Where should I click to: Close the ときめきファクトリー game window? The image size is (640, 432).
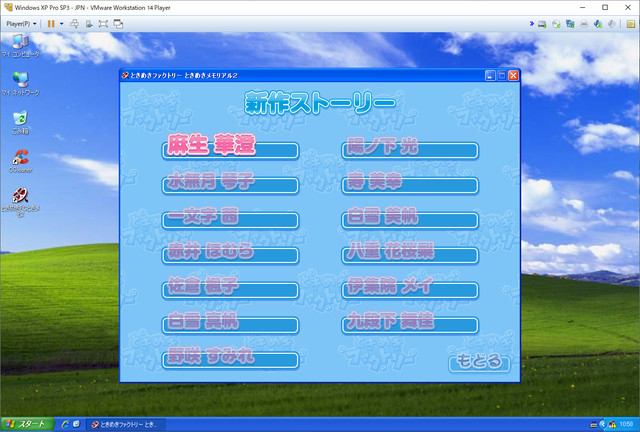(x=513, y=76)
